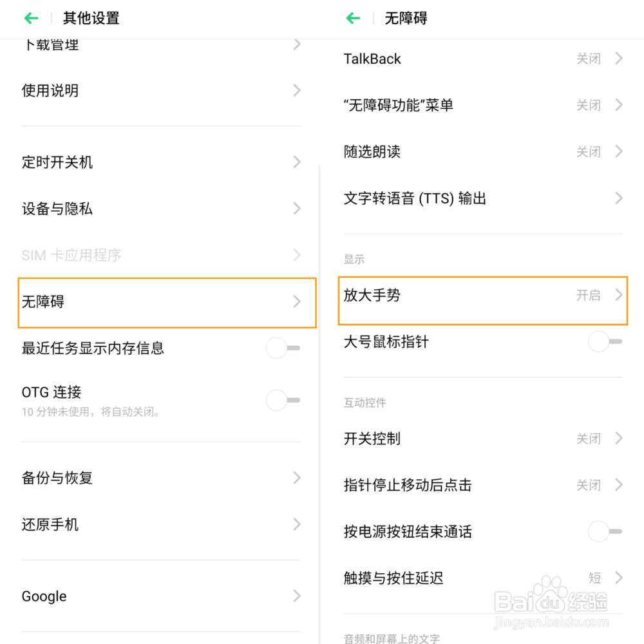Open TalkBack chevron arrow

[x=619, y=59]
